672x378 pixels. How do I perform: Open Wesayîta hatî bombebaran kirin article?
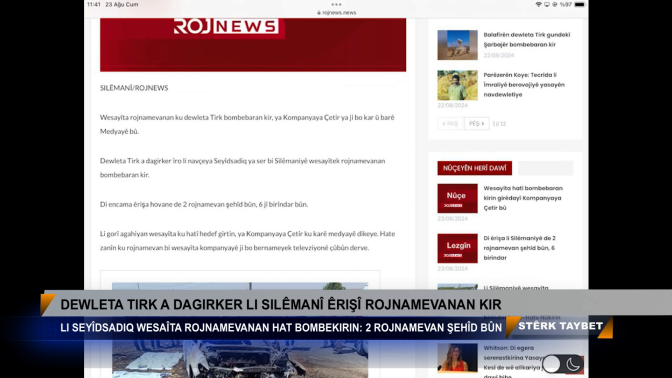(523, 198)
